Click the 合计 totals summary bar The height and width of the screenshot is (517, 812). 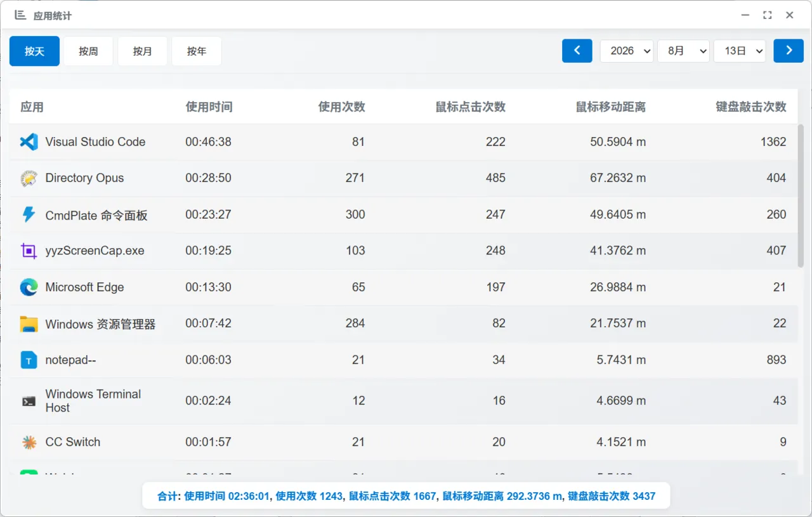coord(406,496)
